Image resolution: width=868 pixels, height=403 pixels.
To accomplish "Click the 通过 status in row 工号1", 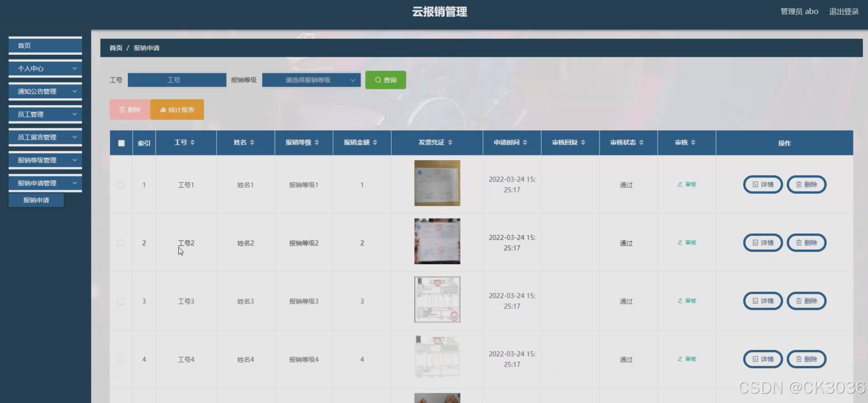I will pos(626,185).
